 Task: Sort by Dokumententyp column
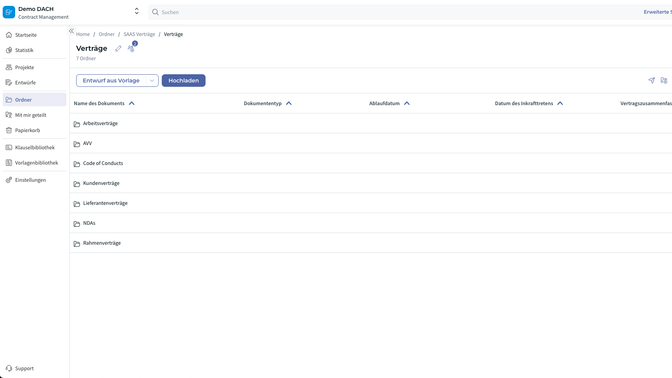[268, 103]
